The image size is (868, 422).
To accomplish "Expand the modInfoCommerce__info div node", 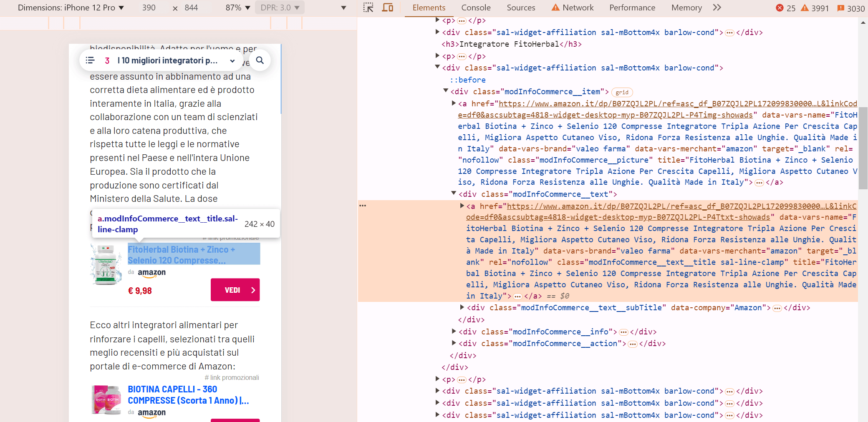I will (x=454, y=331).
